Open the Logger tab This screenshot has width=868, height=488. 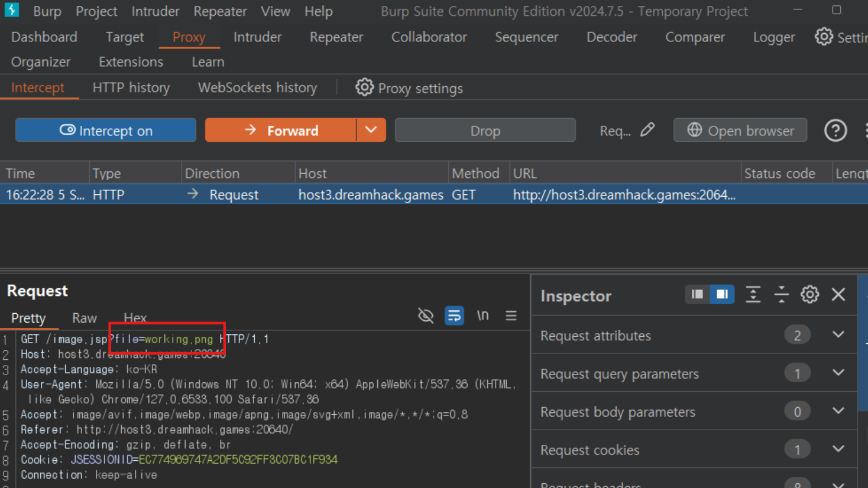(774, 37)
